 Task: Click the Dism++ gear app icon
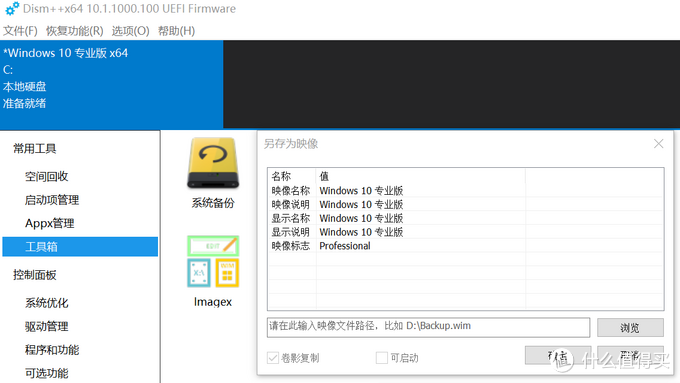pyautogui.click(x=12, y=9)
